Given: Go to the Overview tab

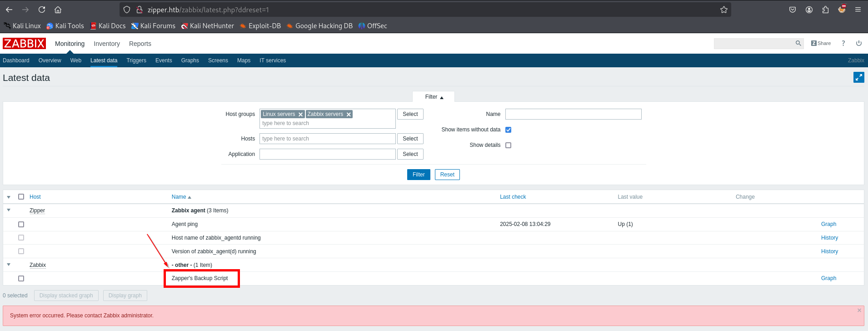Looking at the screenshot, I should click(50, 60).
